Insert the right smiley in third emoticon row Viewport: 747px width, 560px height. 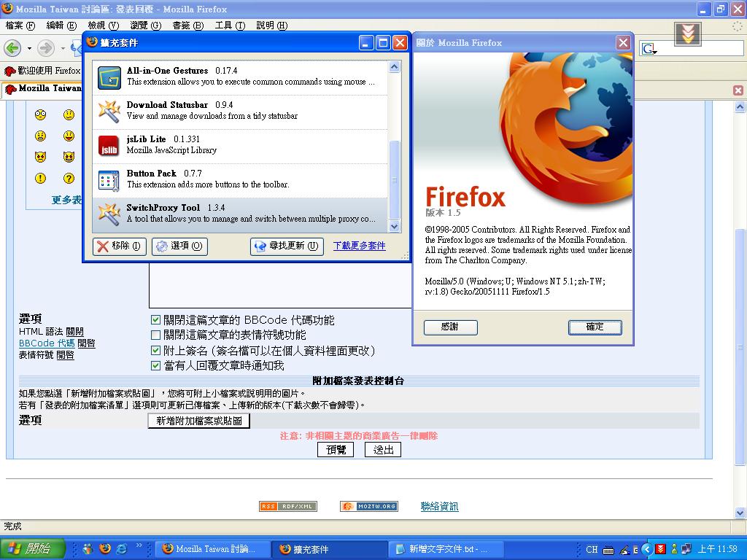click(69, 157)
